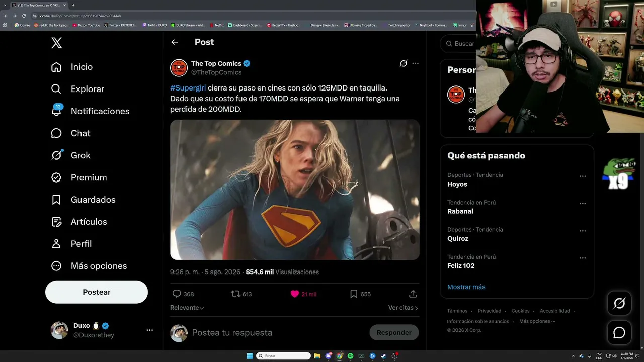Click the #Supergirl hashtag
Screen dimensions: 644x362
point(188,88)
